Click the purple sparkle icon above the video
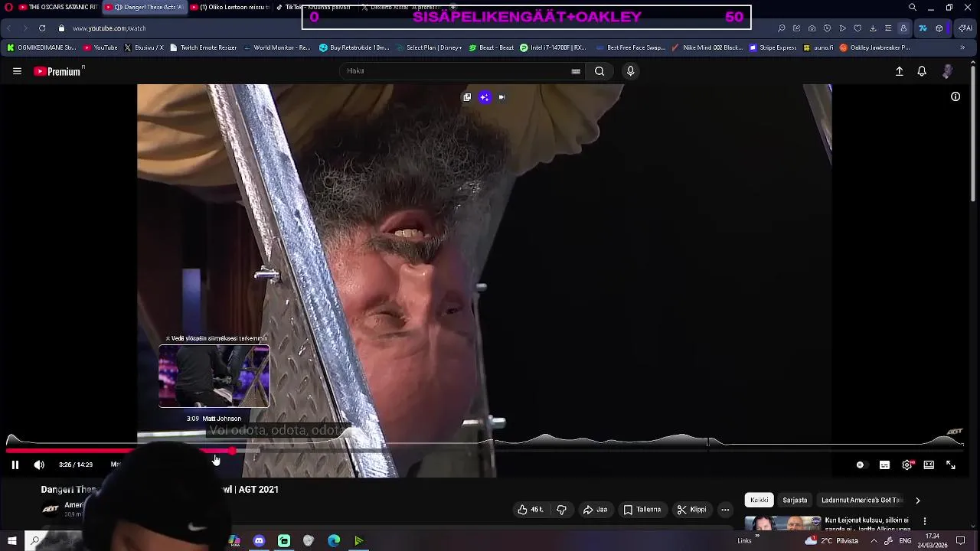Image resolution: width=980 pixels, height=551 pixels. pos(484,97)
